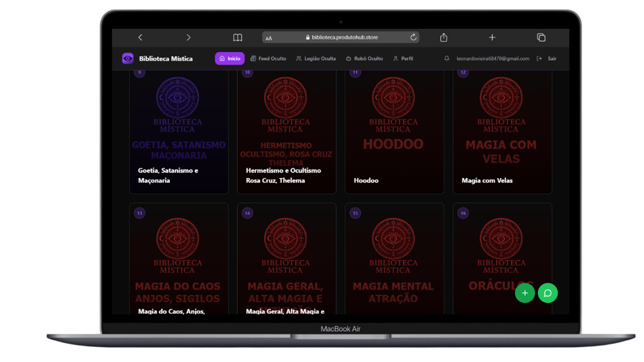Select the Robô Oculto bot icon
This screenshot has height=362, width=644.
coord(348,58)
